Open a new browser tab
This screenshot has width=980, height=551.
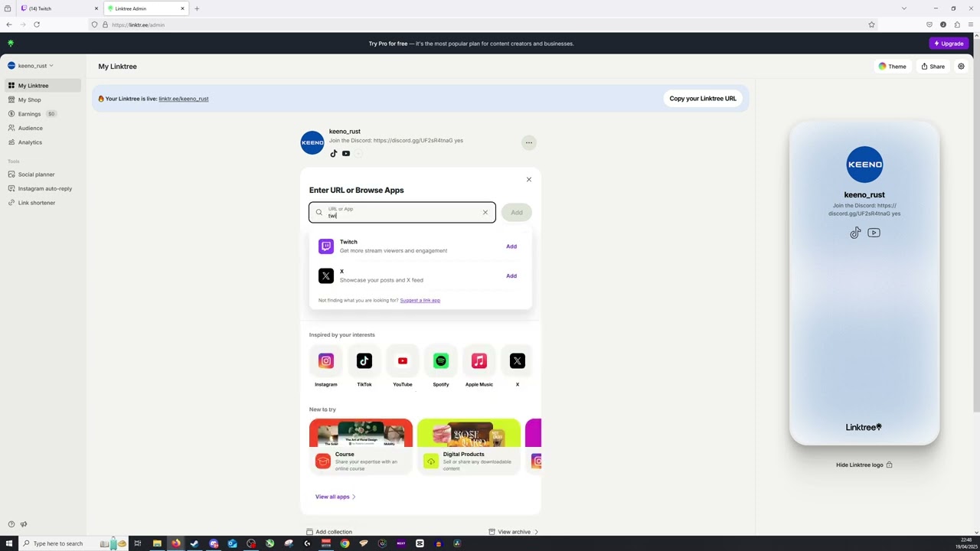[197, 8]
